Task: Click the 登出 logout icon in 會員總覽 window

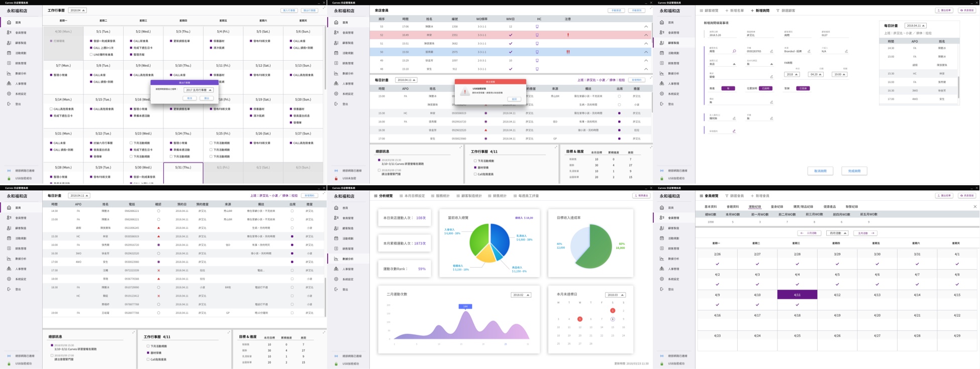Action: click(662, 289)
